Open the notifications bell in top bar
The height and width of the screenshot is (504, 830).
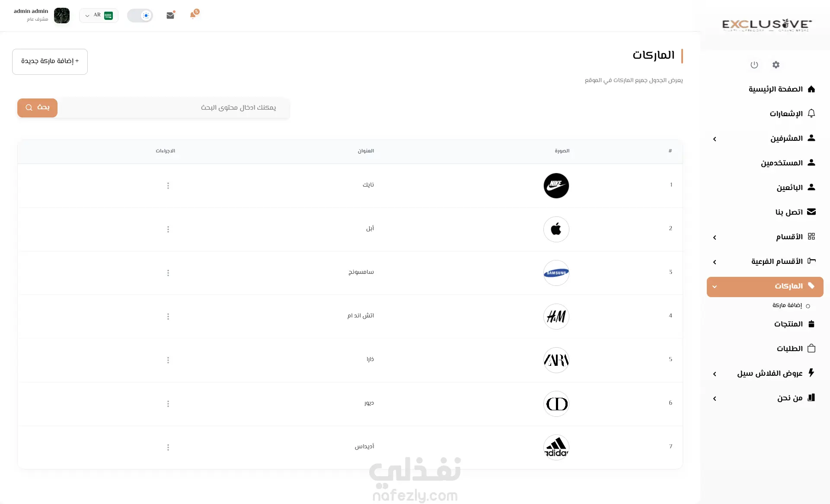193,15
